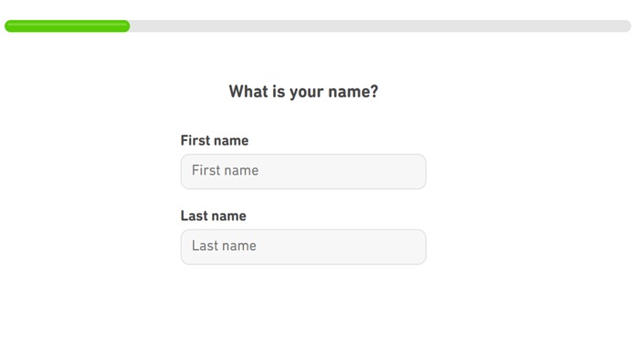Select the field under the Last name label

point(303,247)
